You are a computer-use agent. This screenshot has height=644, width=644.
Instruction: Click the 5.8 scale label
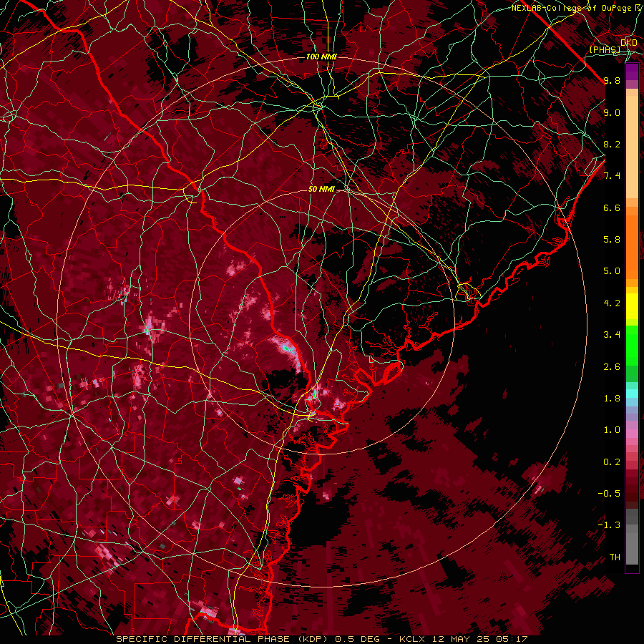pyautogui.click(x=612, y=240)
